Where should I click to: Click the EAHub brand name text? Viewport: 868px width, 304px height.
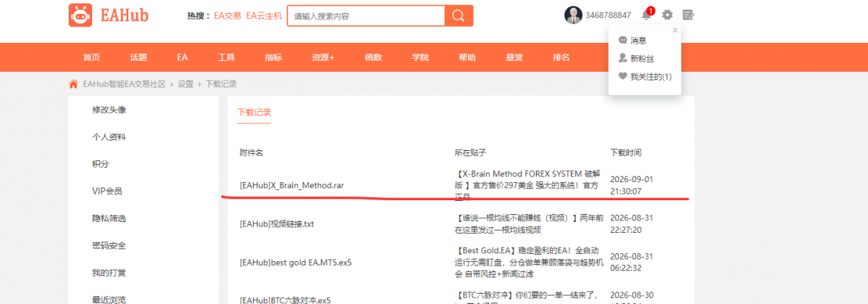coord(125,15)
